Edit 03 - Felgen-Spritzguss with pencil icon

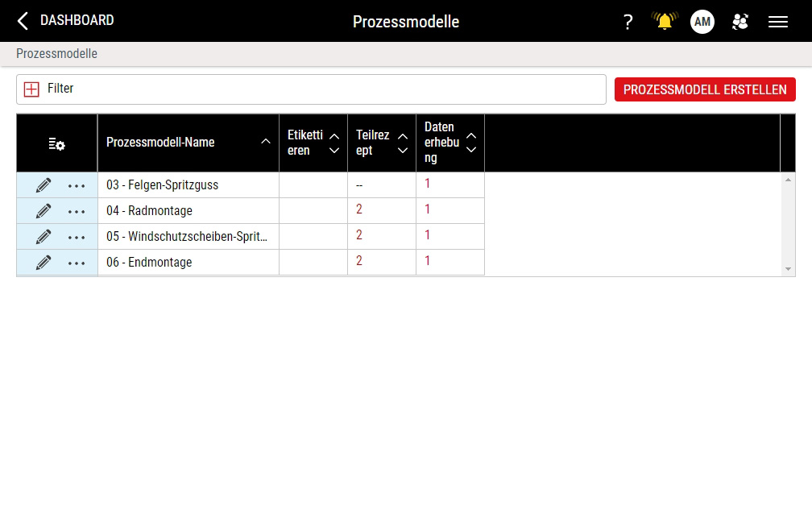click(43, 185)
